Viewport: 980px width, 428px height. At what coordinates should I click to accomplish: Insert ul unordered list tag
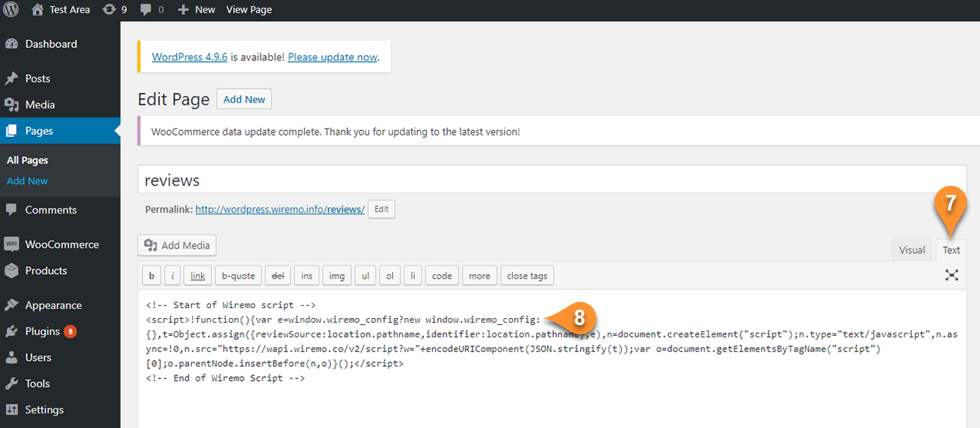coord(366,276)
